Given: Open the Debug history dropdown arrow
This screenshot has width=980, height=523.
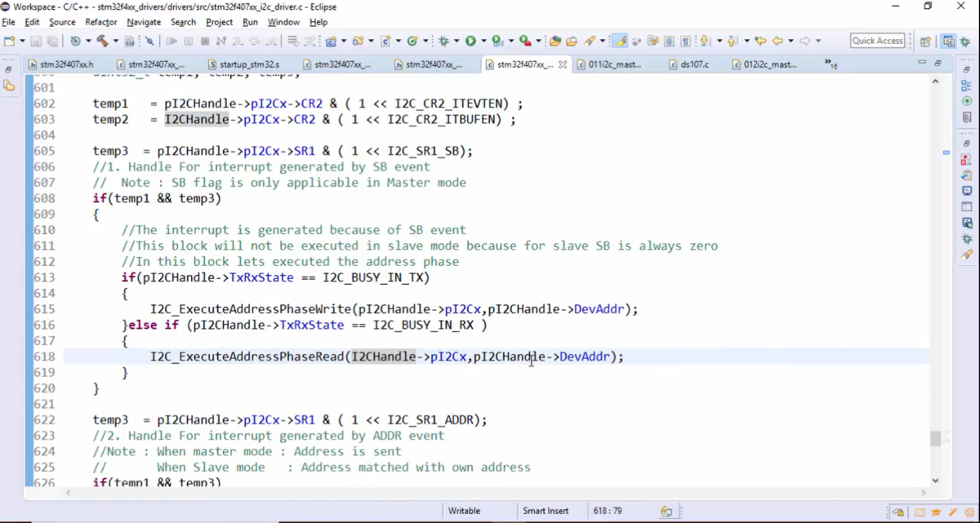Looking at the screenshot, I should point(457,41).
